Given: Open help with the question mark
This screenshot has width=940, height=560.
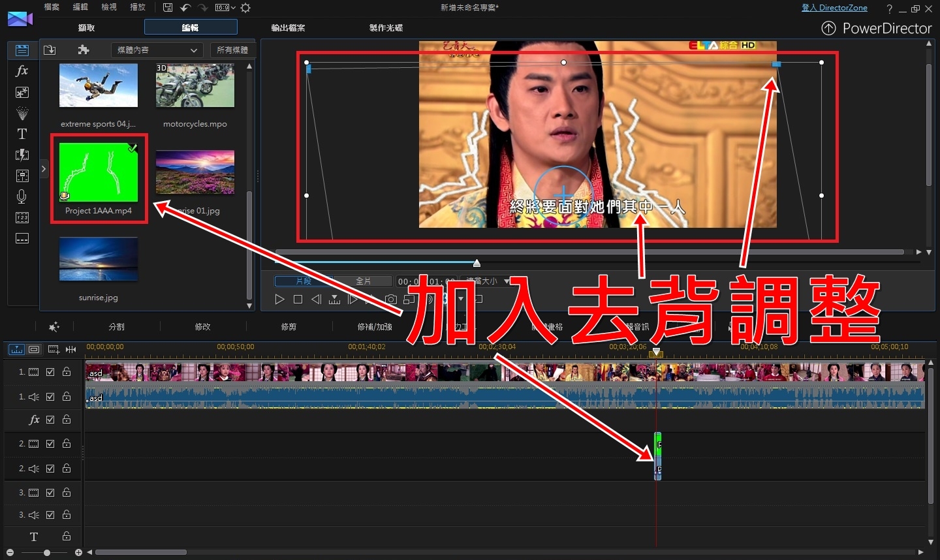Looking at the screenshot, I should (x=889, y=8).
